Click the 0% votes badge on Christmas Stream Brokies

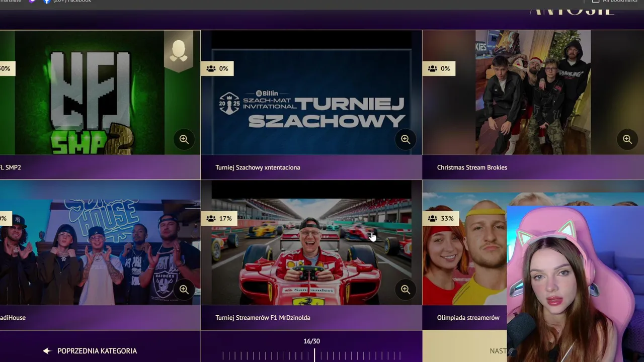pyautogui.click(x=439, y=68)
